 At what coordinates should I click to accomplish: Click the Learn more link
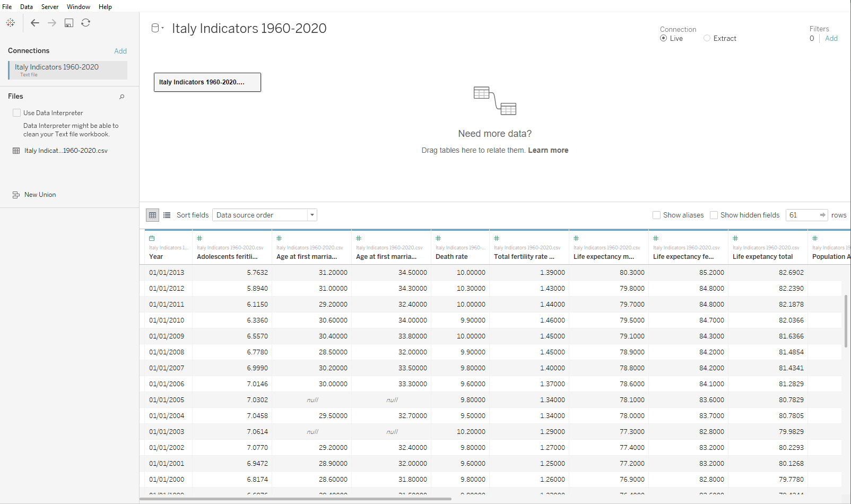point(548,150)
